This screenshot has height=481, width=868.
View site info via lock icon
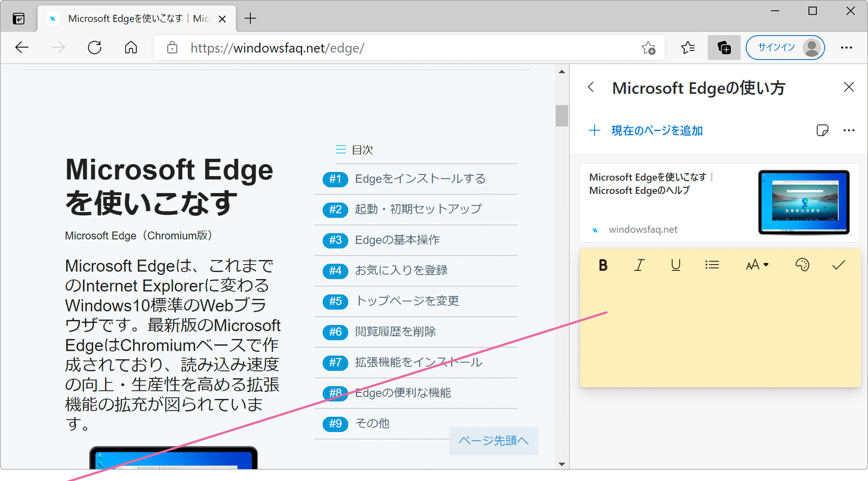(x=172, y=48)
